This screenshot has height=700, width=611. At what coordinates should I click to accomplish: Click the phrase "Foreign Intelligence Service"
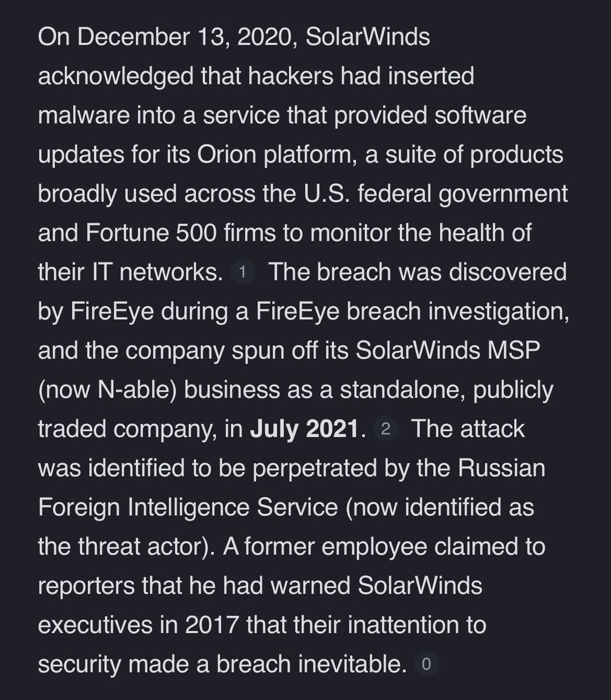pos(188,508)
